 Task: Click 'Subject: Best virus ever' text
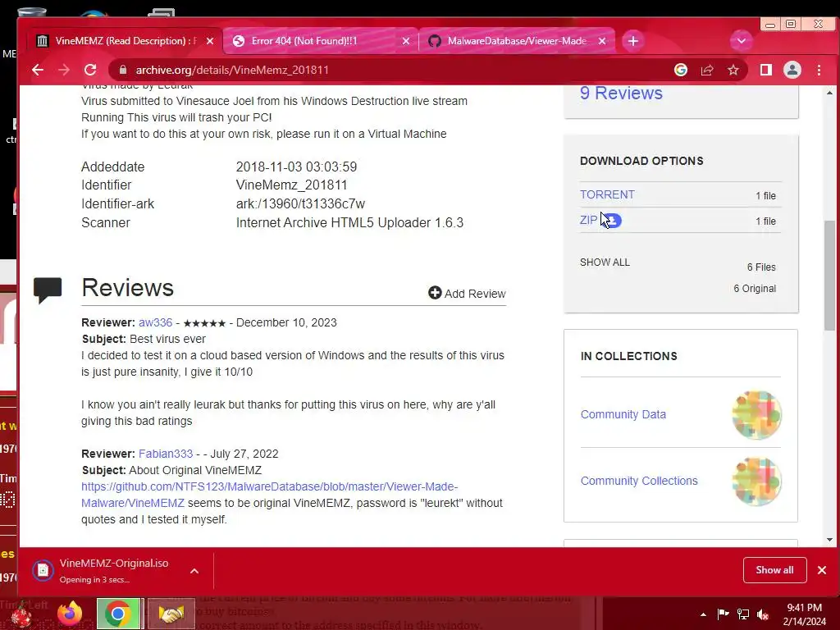point(144,339)
